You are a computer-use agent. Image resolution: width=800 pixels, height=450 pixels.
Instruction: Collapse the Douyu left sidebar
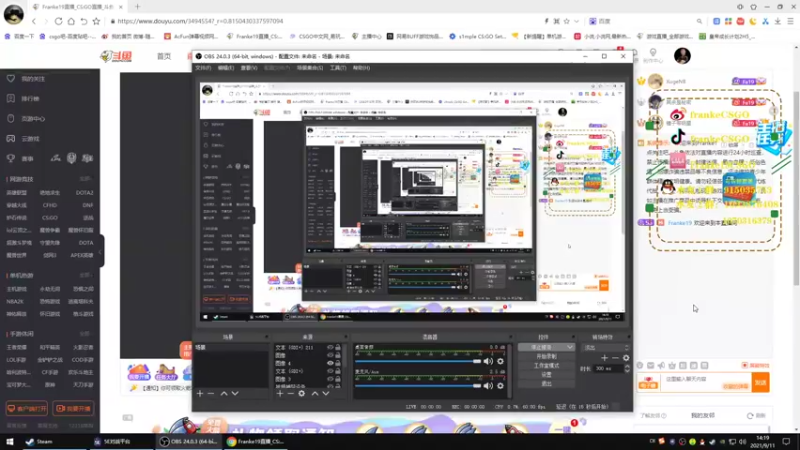pos(101,251)
